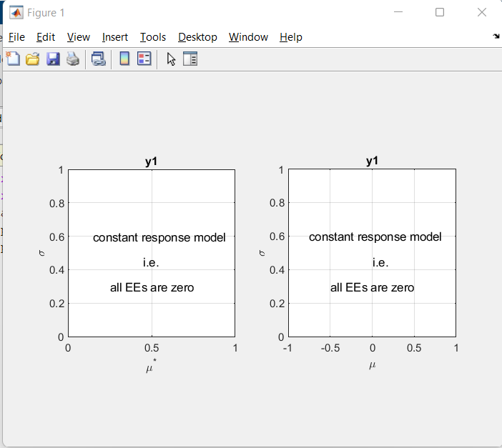Open a file with the folder icon
The width and height of the screenshot is (502, 448).
(33, 59)
